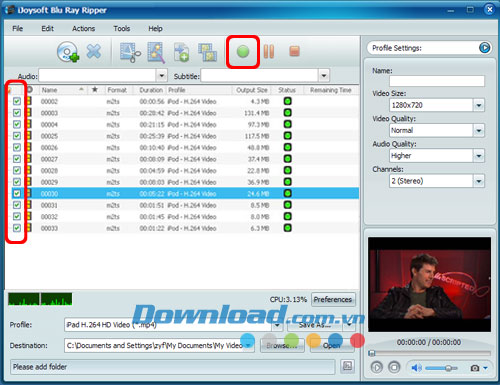Click the video preview thumbnail
This screenshot has height=385, width=500.
click(x=429, y=284)
